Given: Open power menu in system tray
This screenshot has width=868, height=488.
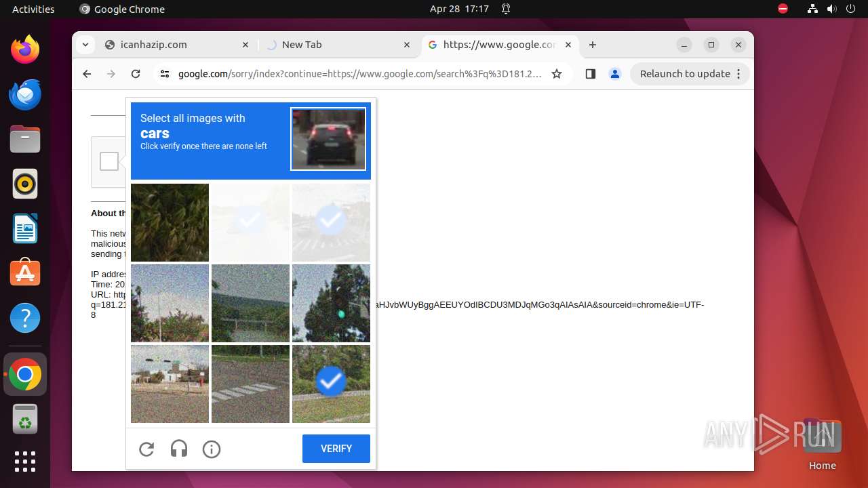Looking at the screenshot, I should coord(850,9).
